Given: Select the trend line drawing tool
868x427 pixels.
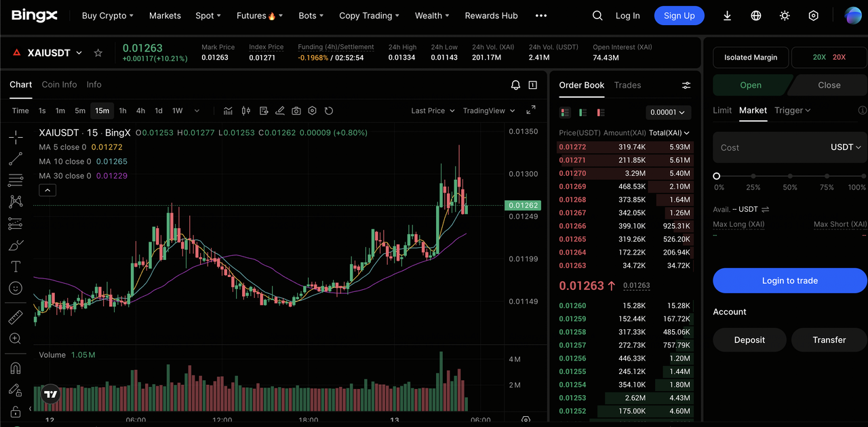Looking at the screenshot, I should pyautogui.click(x=16, y=159).
